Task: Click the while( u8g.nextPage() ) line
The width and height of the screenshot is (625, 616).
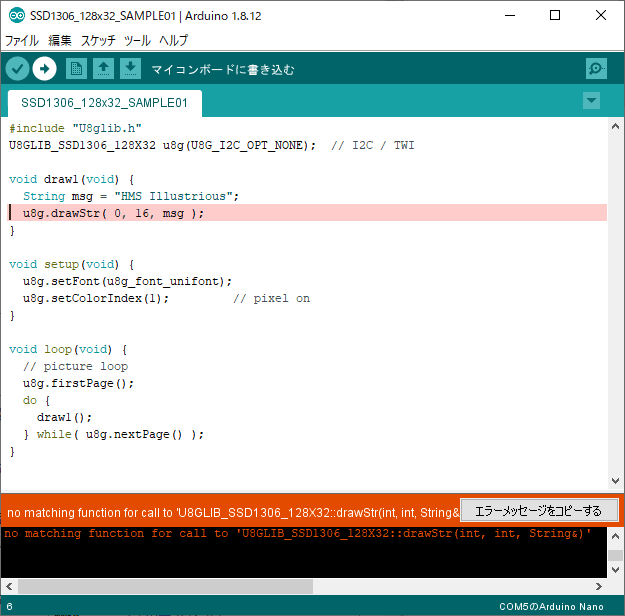Action: pos(113,435)
